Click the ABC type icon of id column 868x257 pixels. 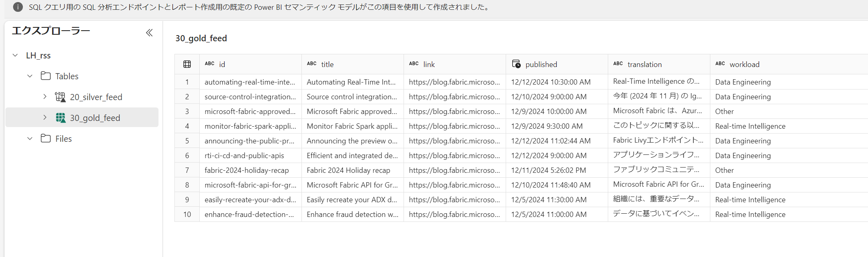210,64
